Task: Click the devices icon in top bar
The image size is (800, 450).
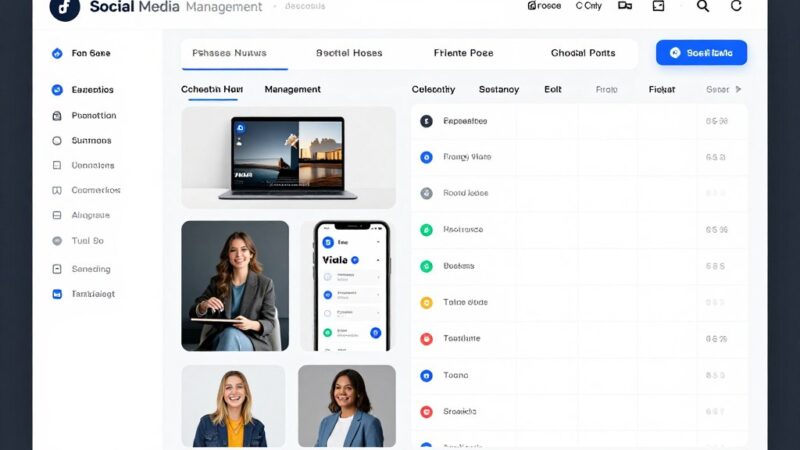Action: click(625, 6)
